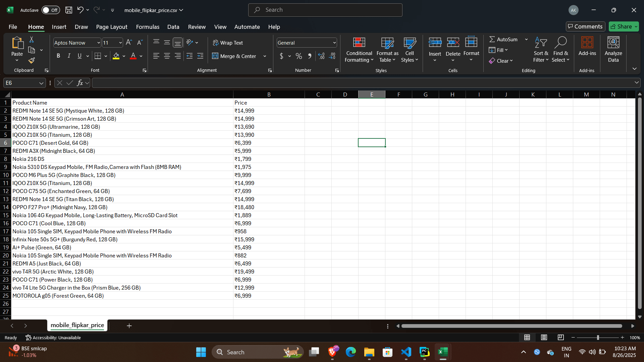
Task: Click the Insert cells icon
Action: coord(435,43)
